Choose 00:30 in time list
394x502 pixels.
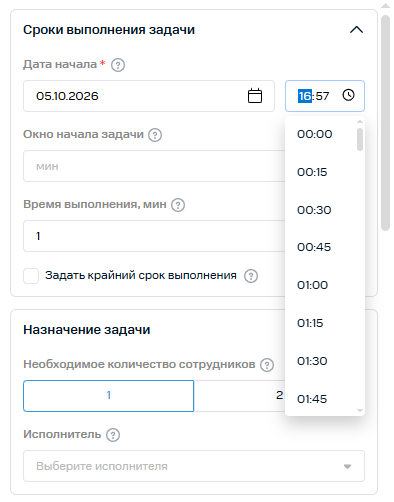click(321, 210)
